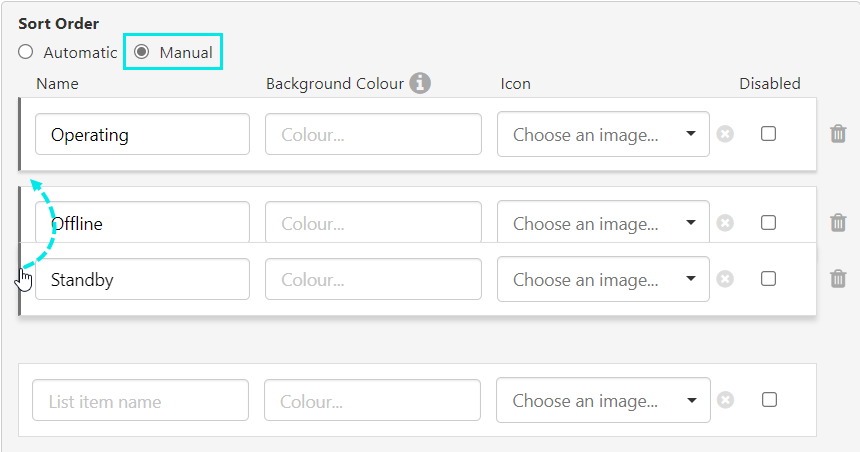This screenshot has width=860, height=452.
Task: Open image dropdown for new list item
Action: click(603, 400)
